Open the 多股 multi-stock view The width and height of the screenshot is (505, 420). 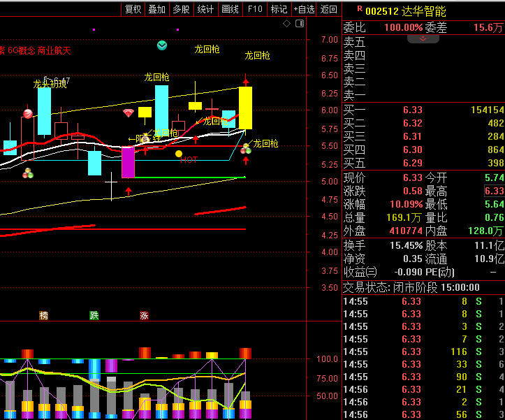click(181, 9)
